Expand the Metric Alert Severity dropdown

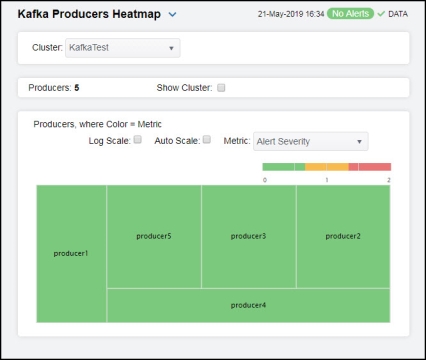311,142
